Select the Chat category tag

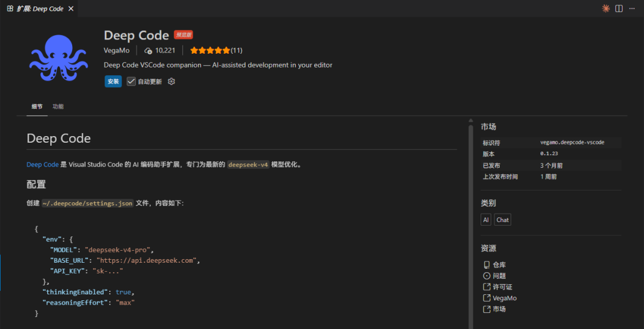[x=502, y=220]
